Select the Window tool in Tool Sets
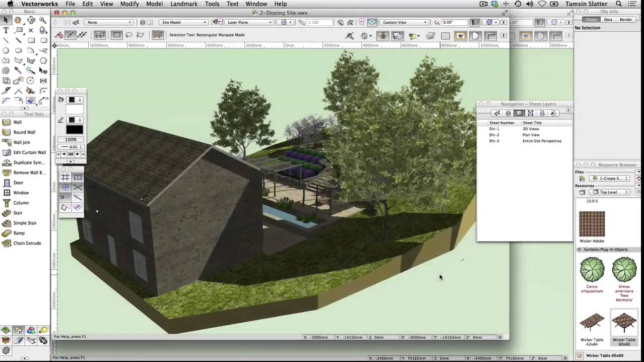Viewport: 644px width, 362px height. 21,193
